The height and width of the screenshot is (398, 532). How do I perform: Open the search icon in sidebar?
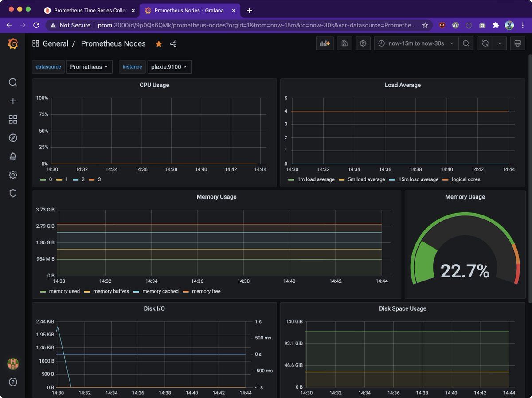(13, 82)
